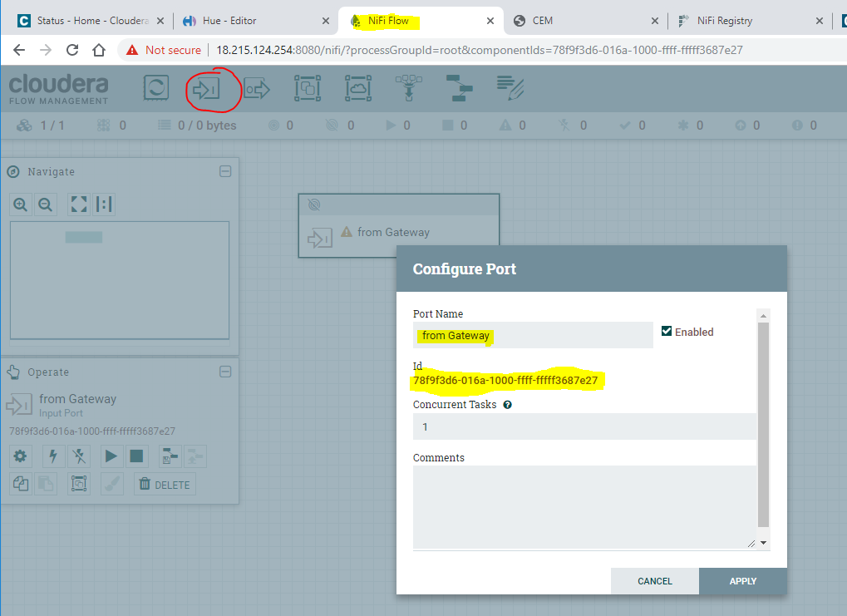Image resolution: width=847 pixels, height=616 pixels.
Task: Click the browser Forward arrow
Action: pyautogui.click(x=46, y=50)
